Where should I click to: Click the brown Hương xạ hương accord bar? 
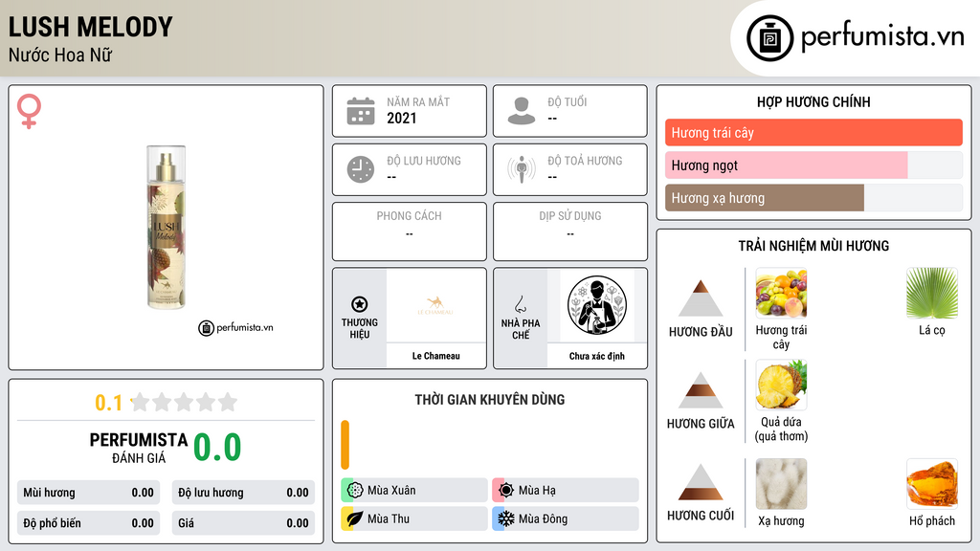(765, 198)
